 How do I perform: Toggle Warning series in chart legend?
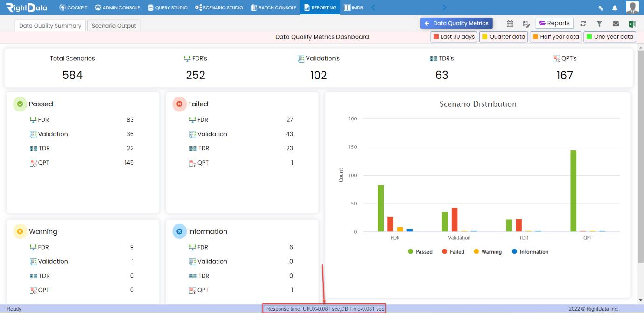pos(487,252)
